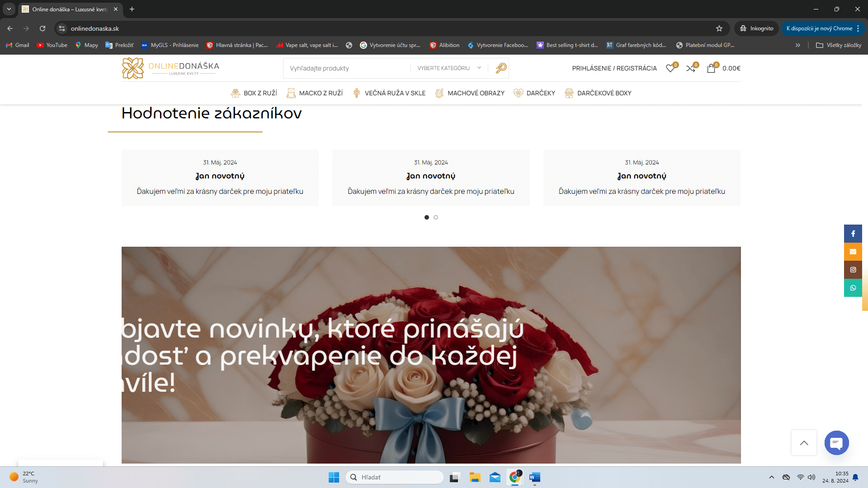Open a new browser tab
The image size is (868, 488).
pyautogui.click(x=132, y=9)
